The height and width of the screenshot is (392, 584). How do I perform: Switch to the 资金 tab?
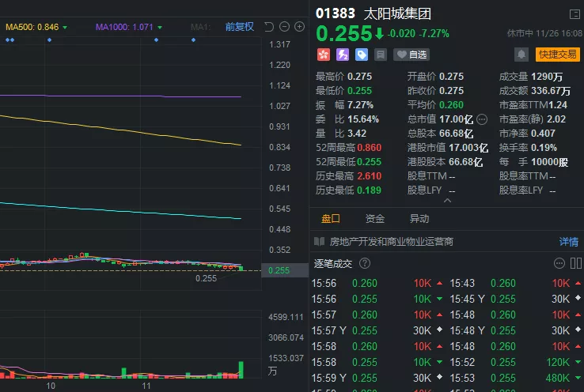click(375, 219)
